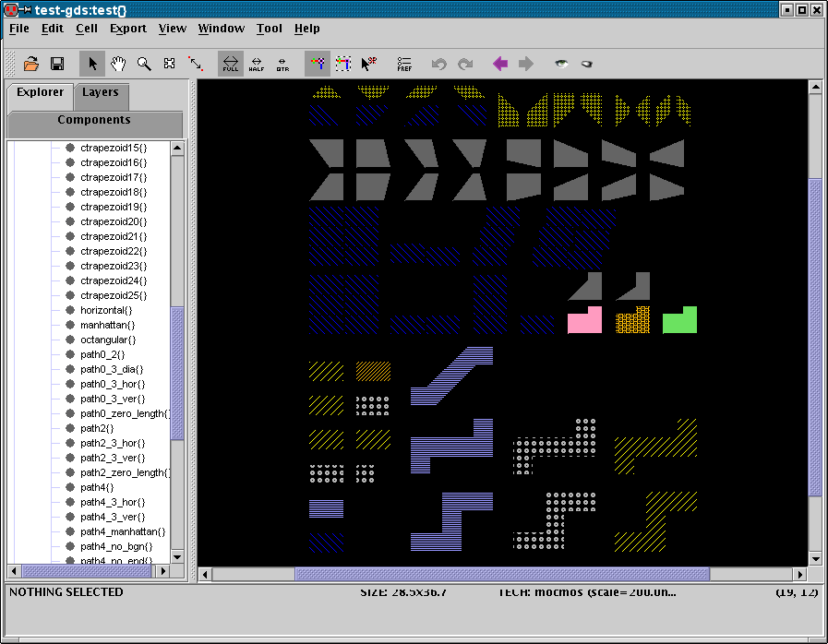The width and height of the screenshot is (828, 644).
Task: Select path0_3_dia{} in explorer
Action: point(112,369)
